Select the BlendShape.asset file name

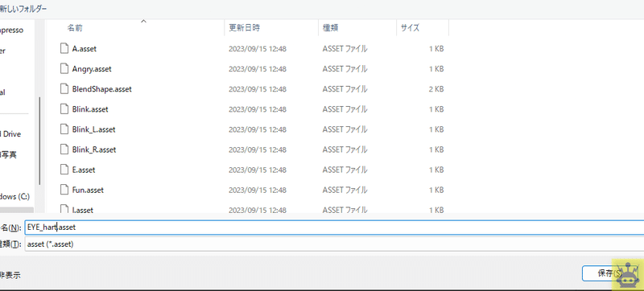(x=102, y=89)
